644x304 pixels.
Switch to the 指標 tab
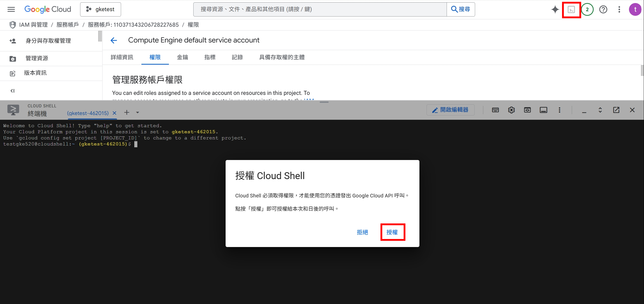[210, 57]
